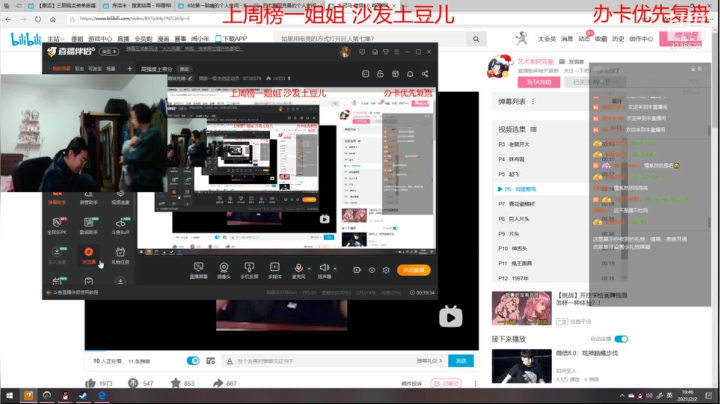Open the 歌词助手 tool
Screen dimensions: 720x404
point(89,225)
